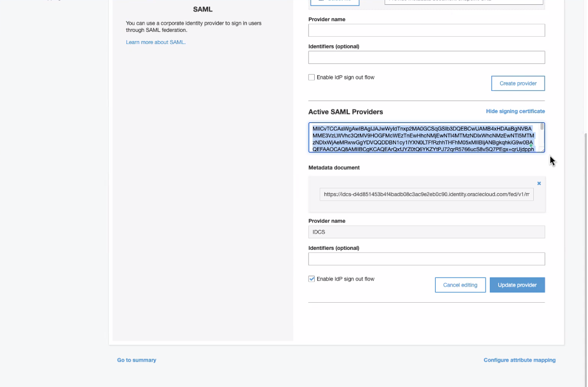
Task: Select the metadata document URL field
Action: pos(426,194)
